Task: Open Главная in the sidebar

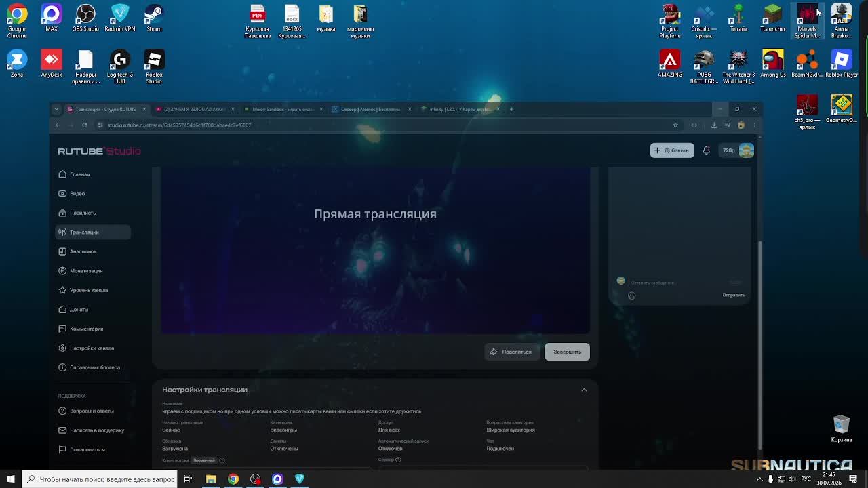Action: coord(93,174)
